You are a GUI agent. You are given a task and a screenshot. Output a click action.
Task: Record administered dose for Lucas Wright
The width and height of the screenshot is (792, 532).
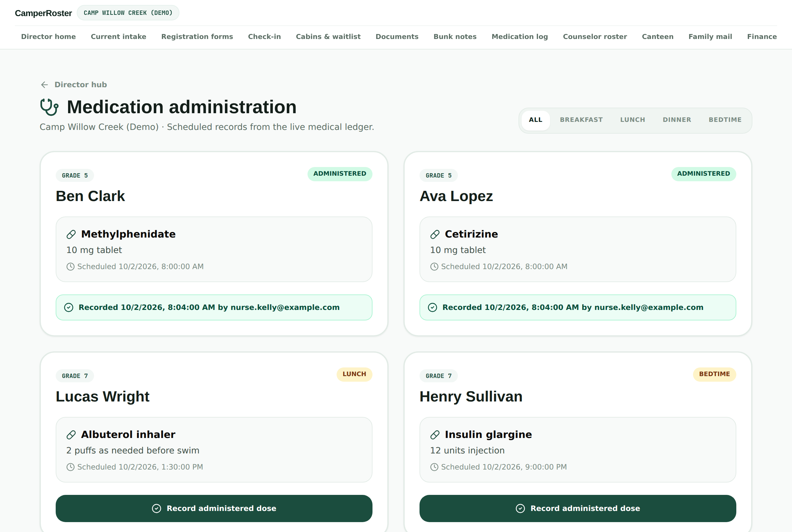(214, 508)
